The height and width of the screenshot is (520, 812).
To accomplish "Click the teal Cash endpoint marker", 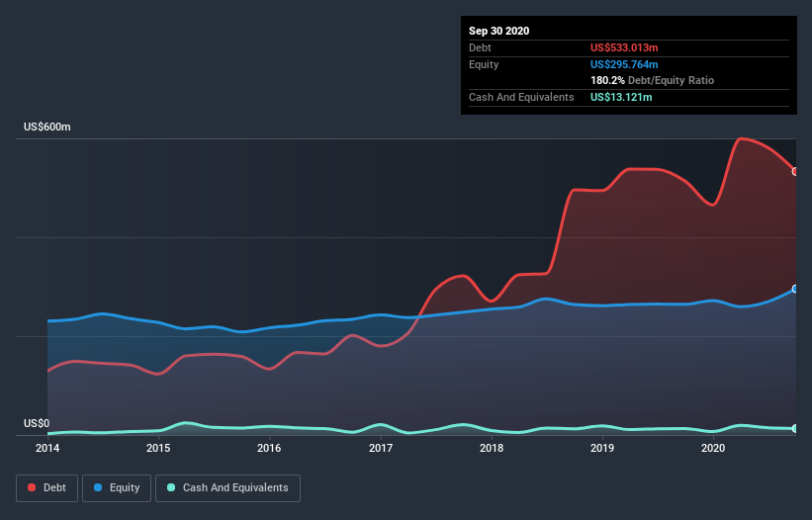I will pyautogui.click(x=795, y=428).
